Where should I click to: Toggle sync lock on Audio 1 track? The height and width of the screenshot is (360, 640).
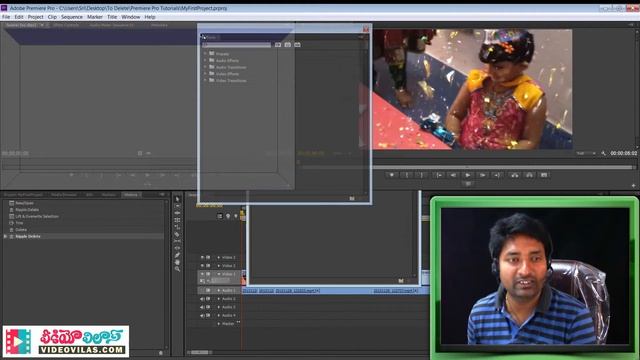pos(208,290)
